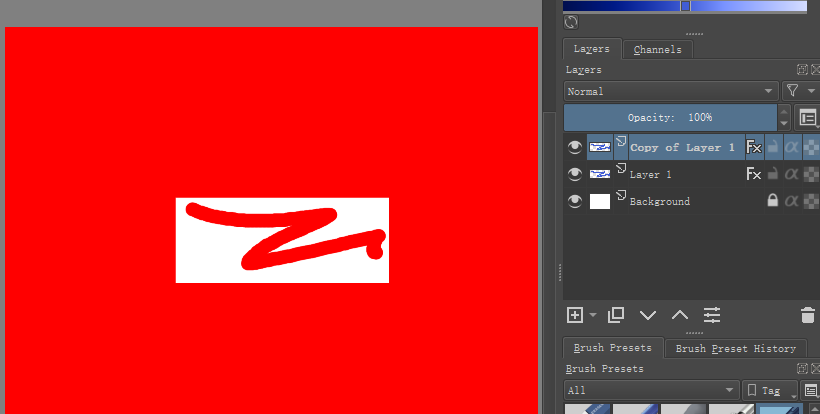
Task: Click the Layer 1 thumbnail
Action: point(600,174)
